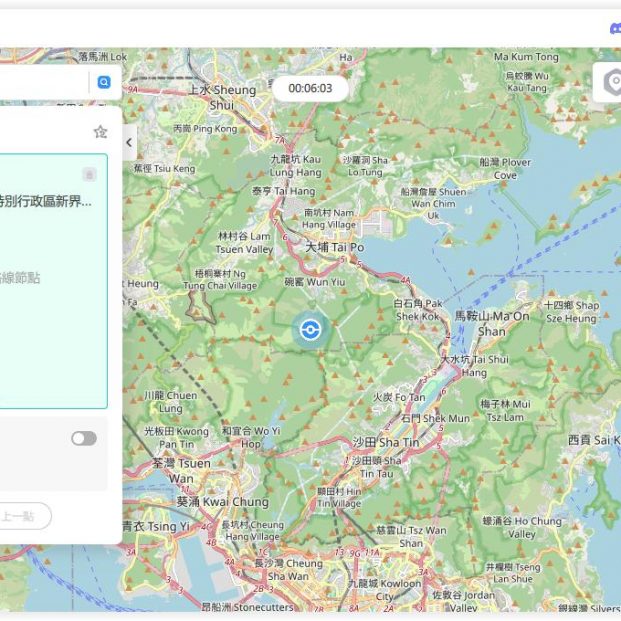Click the star favorites icon in side panel
Viewport: 621px width, 621px height.
[x=100, y=132]
